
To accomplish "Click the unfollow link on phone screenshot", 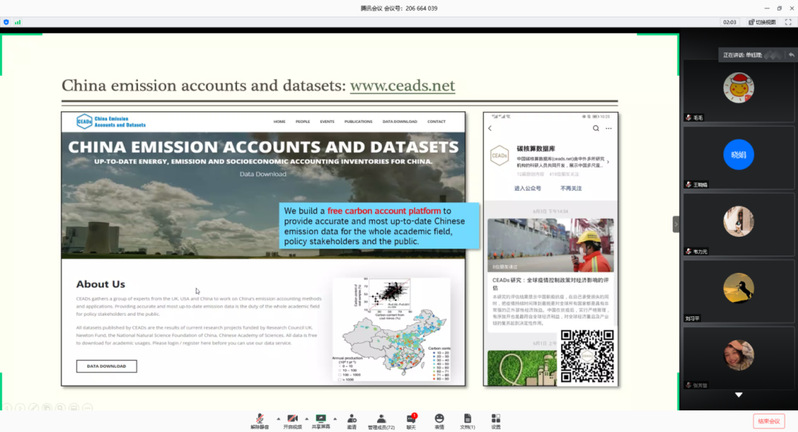I will point(571,188).
